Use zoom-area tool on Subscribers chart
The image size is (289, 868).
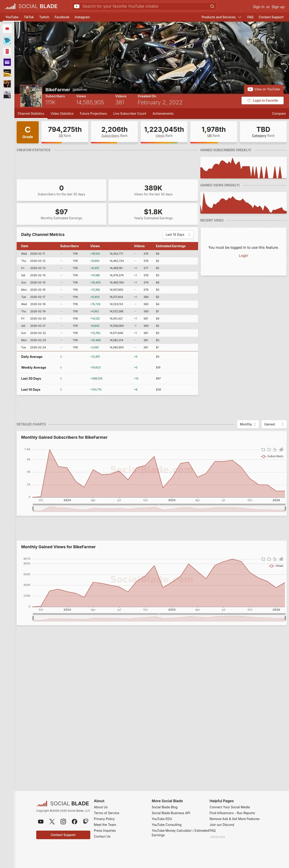coord(263,450)
